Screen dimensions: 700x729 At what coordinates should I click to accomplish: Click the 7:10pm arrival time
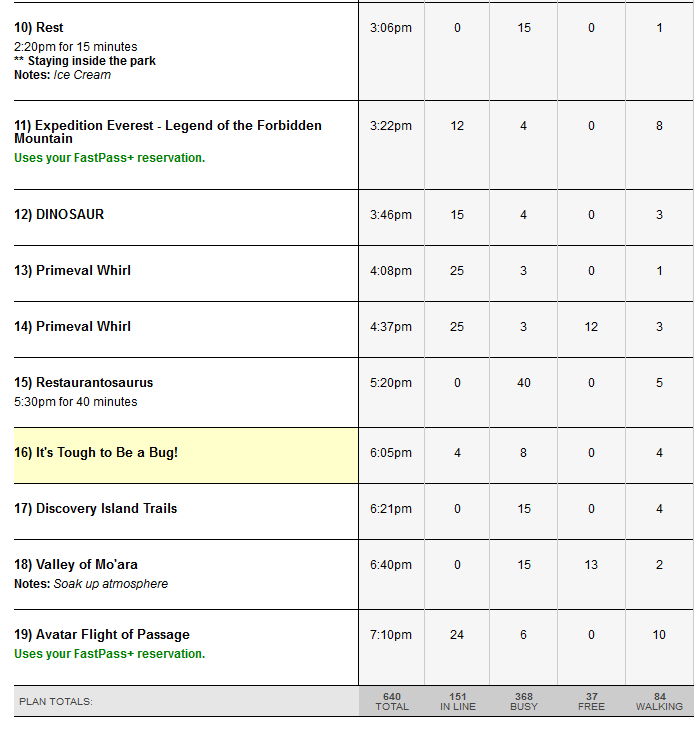(391, 635)
